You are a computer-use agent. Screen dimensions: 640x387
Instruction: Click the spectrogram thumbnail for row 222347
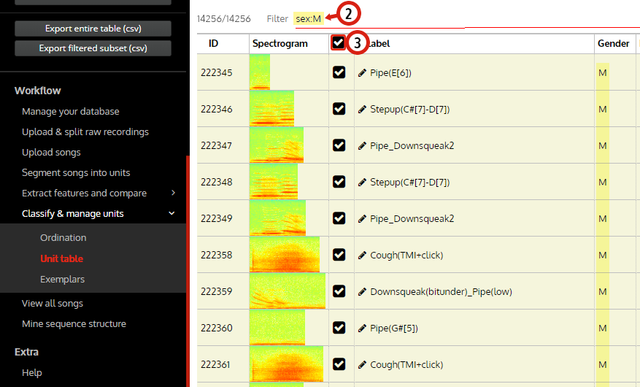pos(276,145)
